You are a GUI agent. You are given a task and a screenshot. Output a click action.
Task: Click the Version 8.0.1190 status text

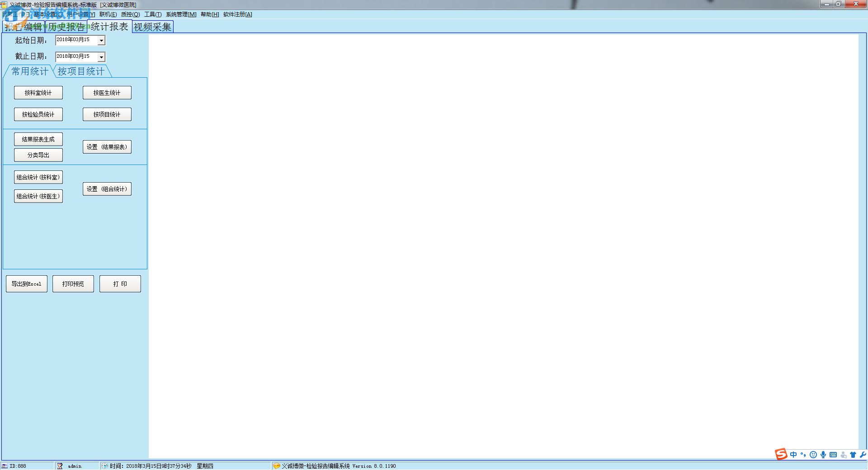click(374, 466)
